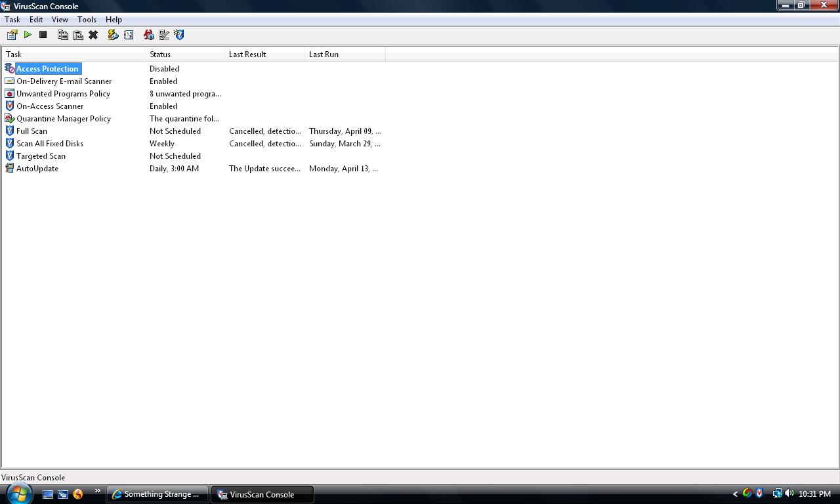Select the On-Access Scanner task
Screen dimensions: 840x504
pos(50,106)
